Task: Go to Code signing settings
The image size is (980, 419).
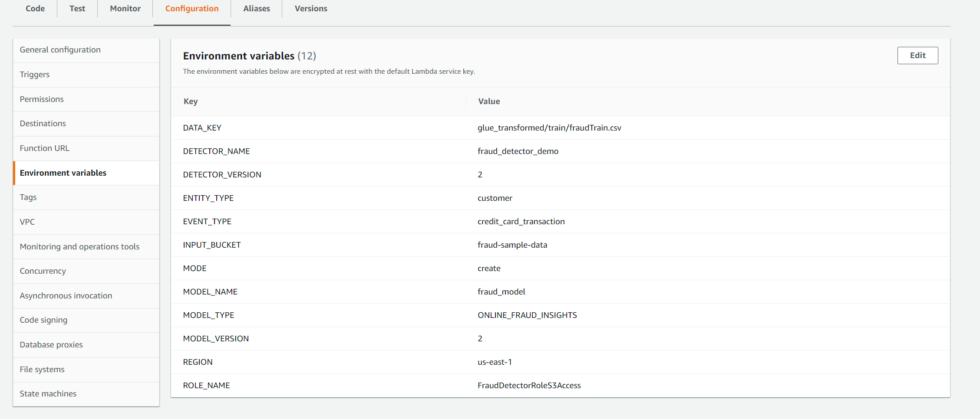Action: [43, 320]
